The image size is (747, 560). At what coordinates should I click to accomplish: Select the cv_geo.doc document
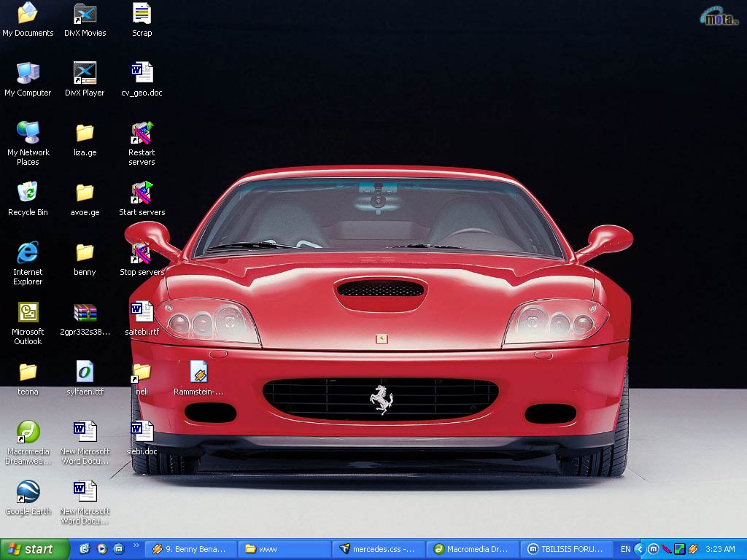[142, 79]
